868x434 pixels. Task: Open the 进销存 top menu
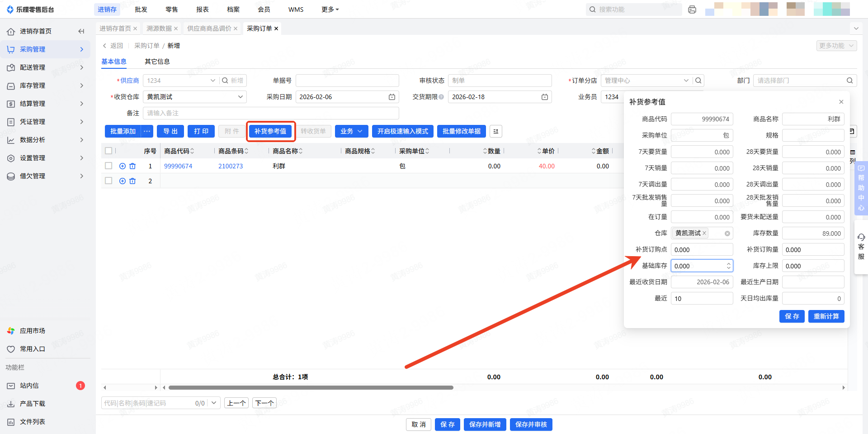[x=107, y=10]
